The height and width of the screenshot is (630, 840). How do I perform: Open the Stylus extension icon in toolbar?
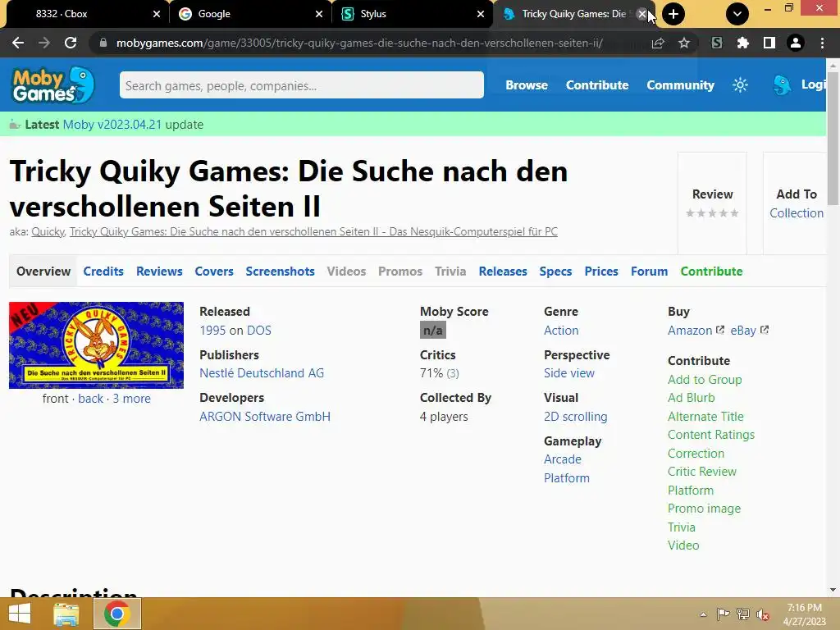pyautogui.click(x=717, y=43)
